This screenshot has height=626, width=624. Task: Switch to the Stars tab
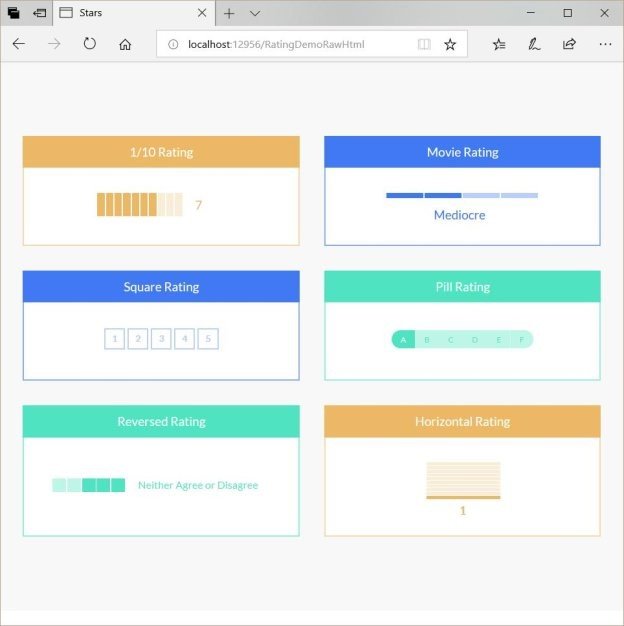tap(134, 13)
